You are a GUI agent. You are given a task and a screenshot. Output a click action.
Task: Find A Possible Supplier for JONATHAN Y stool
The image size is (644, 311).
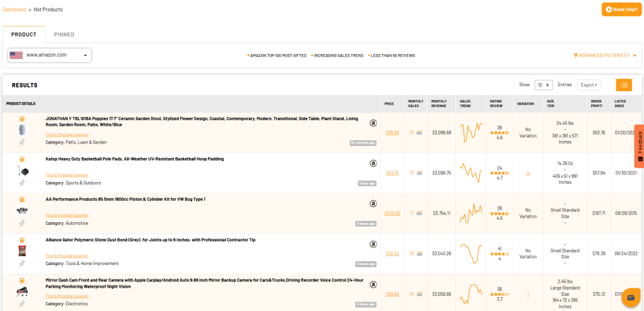point(67,135)
